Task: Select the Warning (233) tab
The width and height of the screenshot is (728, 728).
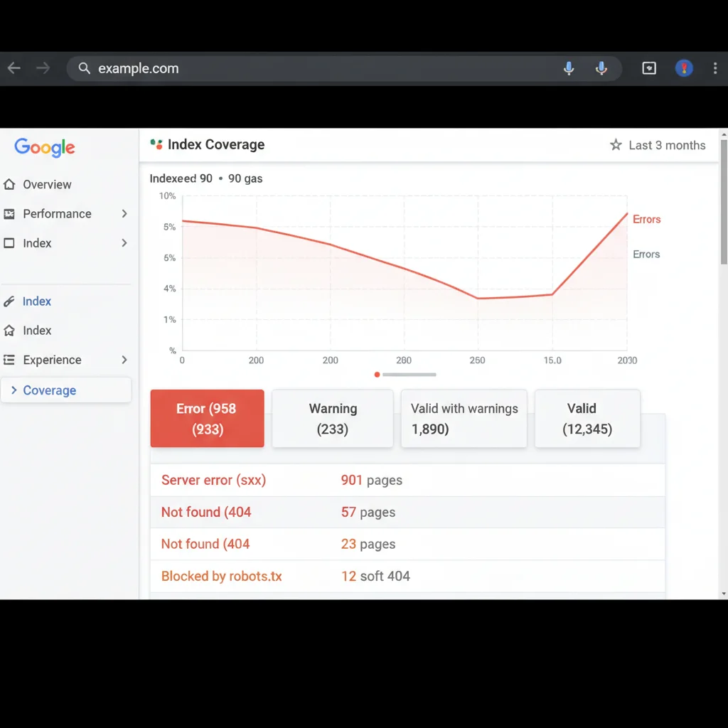Action: [333, 418]
